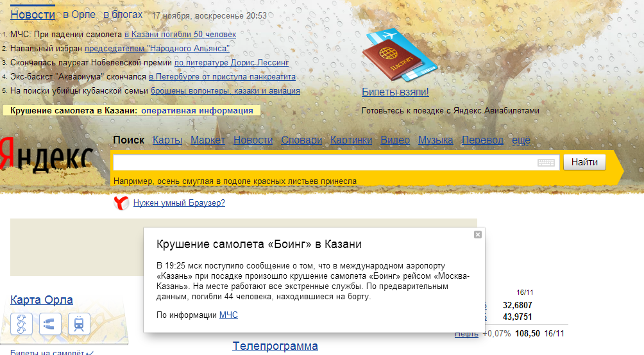
Task: Close the Kazan plane crash popup
Action: (478, 235)
